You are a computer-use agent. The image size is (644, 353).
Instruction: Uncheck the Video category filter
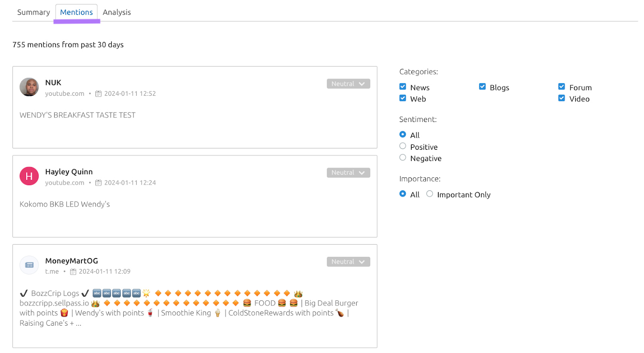(x=562, y=98)
